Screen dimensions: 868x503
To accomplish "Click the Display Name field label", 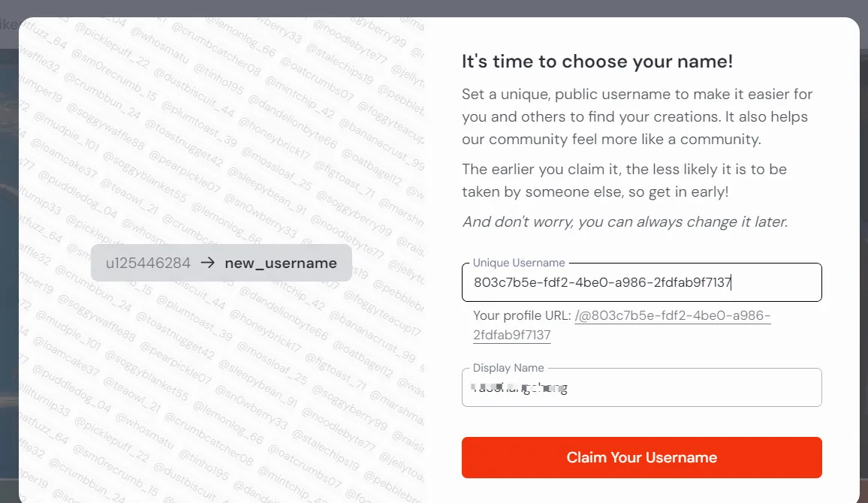I will 508,368.
